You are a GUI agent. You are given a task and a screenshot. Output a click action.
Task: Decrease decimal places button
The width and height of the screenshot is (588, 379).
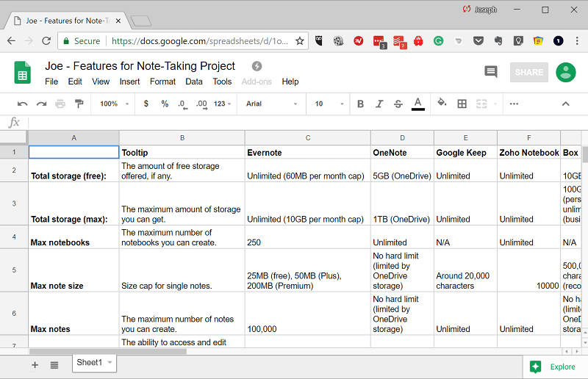pos(182,104)
